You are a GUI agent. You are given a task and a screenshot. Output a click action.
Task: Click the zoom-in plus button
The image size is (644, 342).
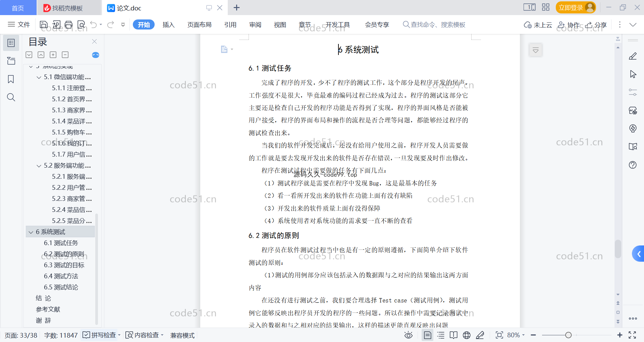click(x=620, y=335)
